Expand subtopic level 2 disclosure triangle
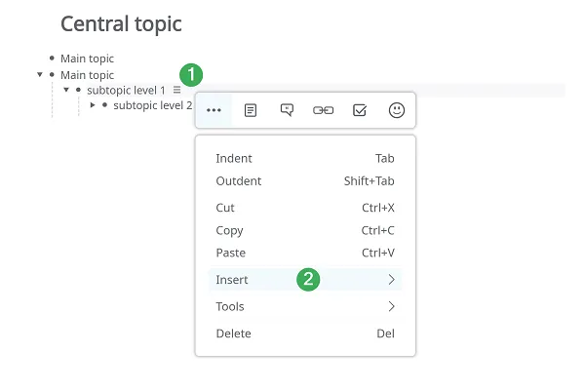This screenshot has width=585, height=392. 93,105
